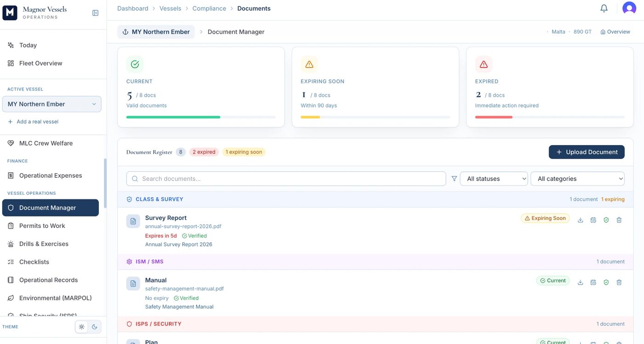
Task: Focus the Search documents field
Action: pyautogui.click(x=286, y=179)
